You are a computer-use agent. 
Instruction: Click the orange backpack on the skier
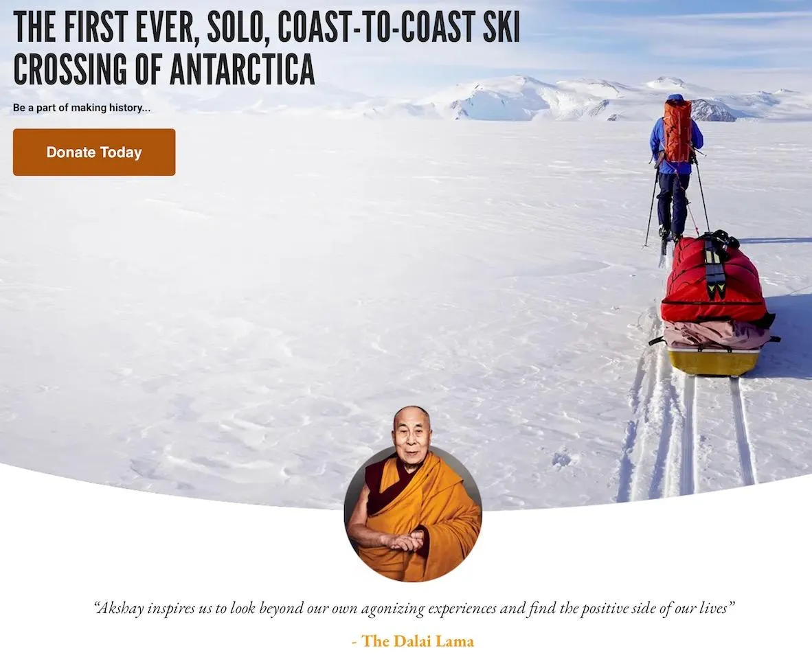pyautogui.click(x=677, y=130)
